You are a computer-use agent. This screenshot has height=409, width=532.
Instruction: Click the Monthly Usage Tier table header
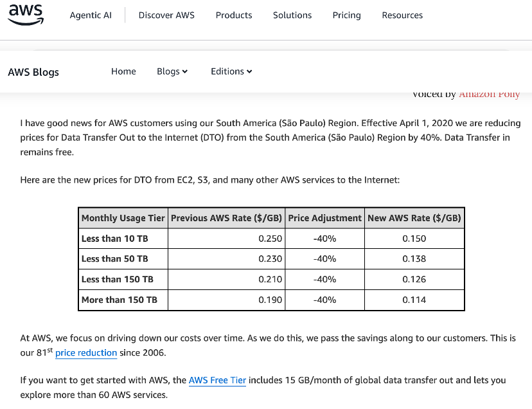(123, 218)
